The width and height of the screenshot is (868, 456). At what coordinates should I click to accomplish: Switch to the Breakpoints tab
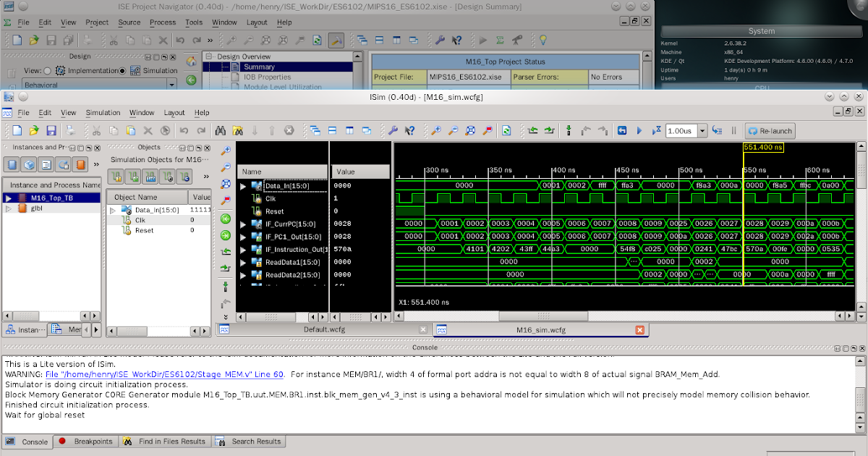tap(85, 441)
